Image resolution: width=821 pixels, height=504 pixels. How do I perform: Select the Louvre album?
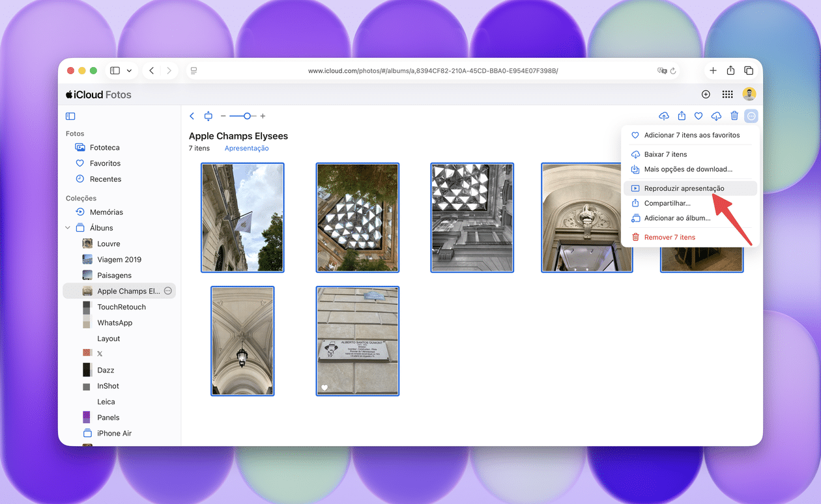click(120, 244)
